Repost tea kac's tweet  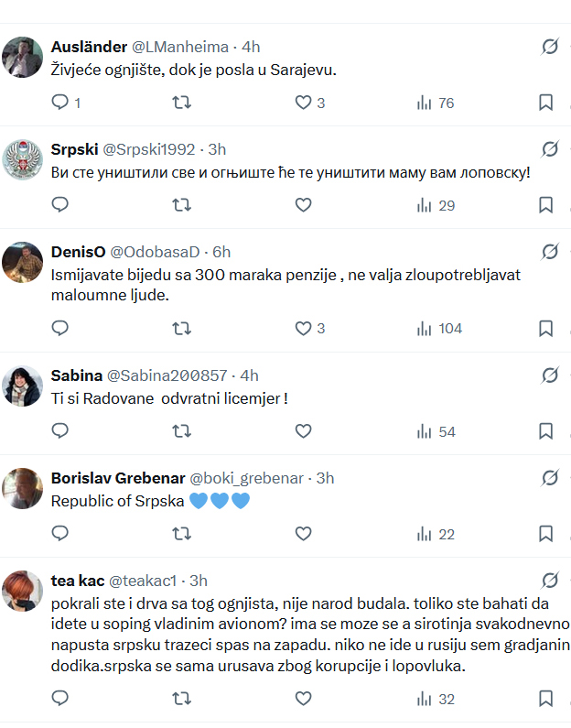pyautogui.click(x=182, y=699)
